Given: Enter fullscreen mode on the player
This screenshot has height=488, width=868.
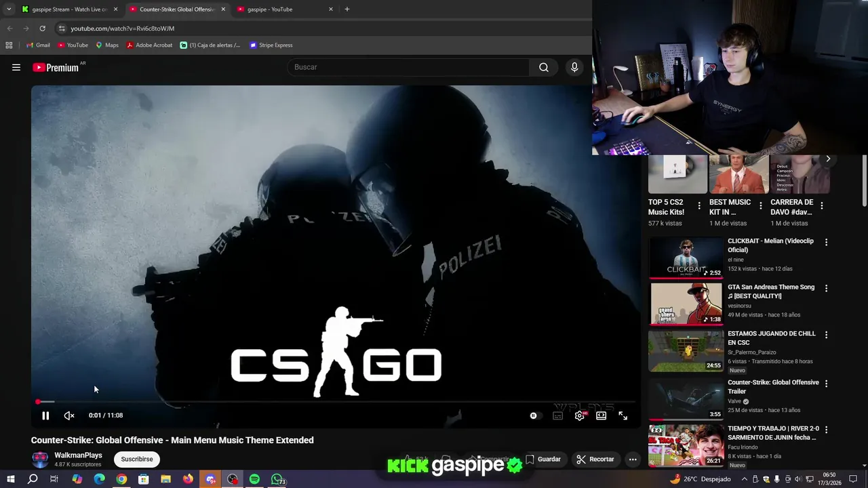Looking at the screenshot, I should click(x=623, y=415).
